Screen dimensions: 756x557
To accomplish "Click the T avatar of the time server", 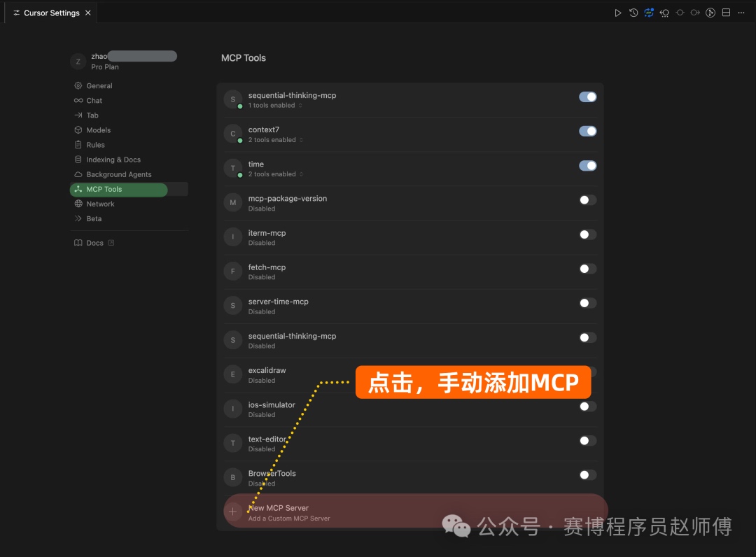I will pos(233,168).
